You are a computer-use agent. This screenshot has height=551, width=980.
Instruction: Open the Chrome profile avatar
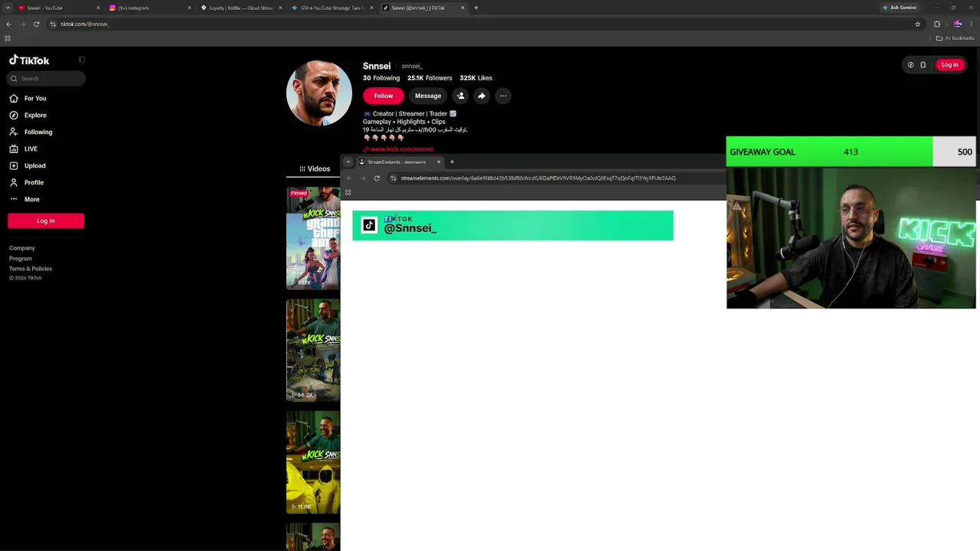[x=957, y=24]
